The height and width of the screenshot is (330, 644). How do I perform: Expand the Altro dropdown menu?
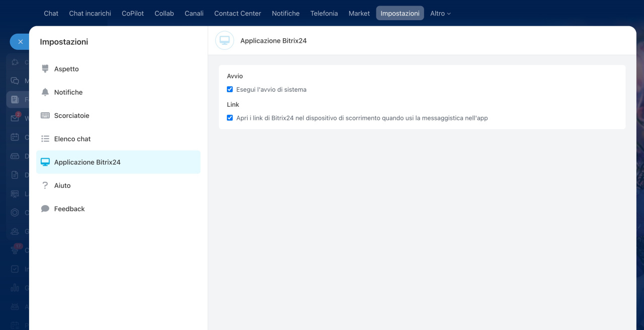pos(440,14)
